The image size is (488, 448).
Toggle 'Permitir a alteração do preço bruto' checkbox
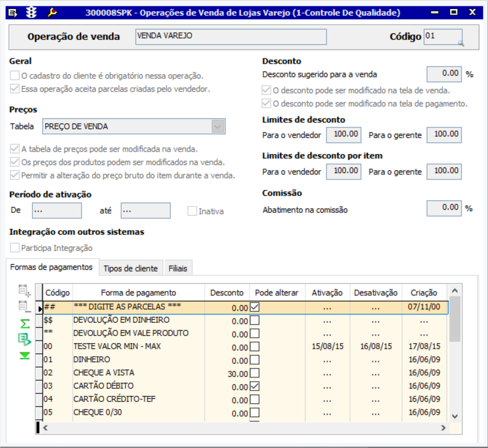[x=15, y=175]
